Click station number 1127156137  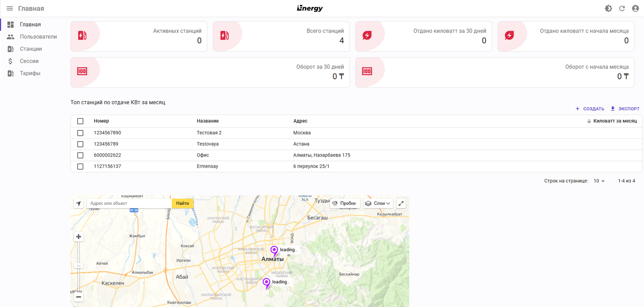click(107, 167)
